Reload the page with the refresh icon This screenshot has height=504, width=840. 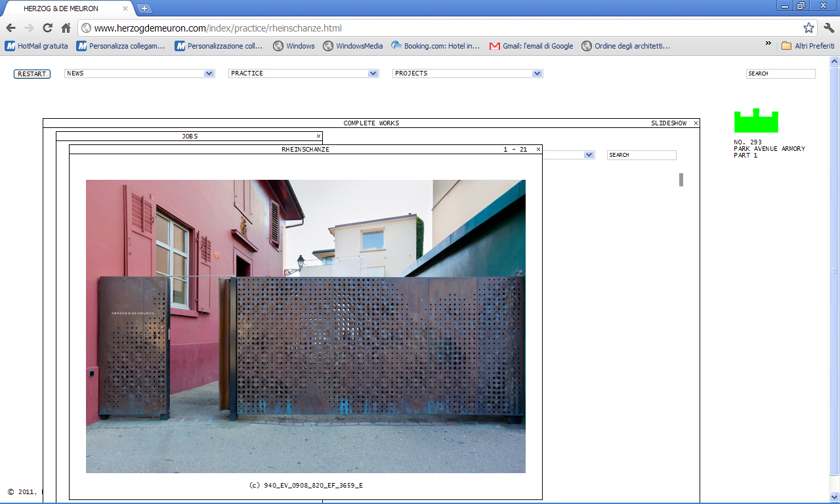point(47,28)
